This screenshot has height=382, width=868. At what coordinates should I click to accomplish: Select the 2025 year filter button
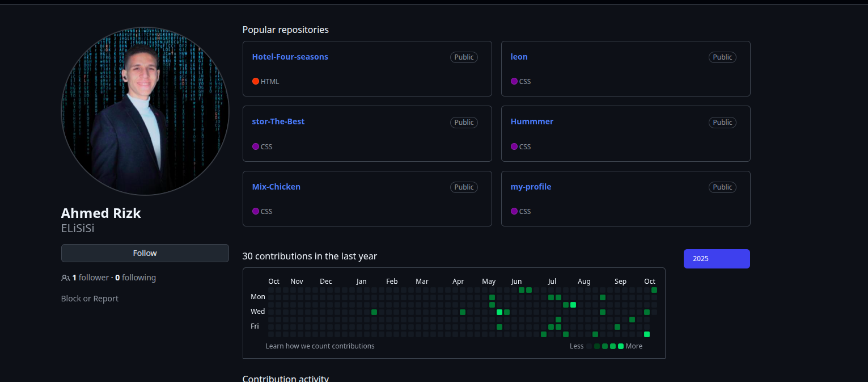coord(716,259)
